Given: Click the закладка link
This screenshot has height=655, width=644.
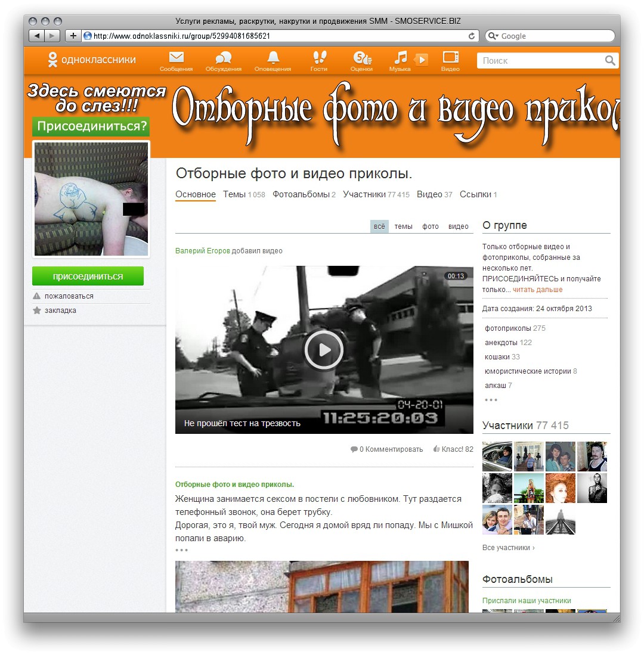Looking at the screenshot, I should tap(60, 311).
